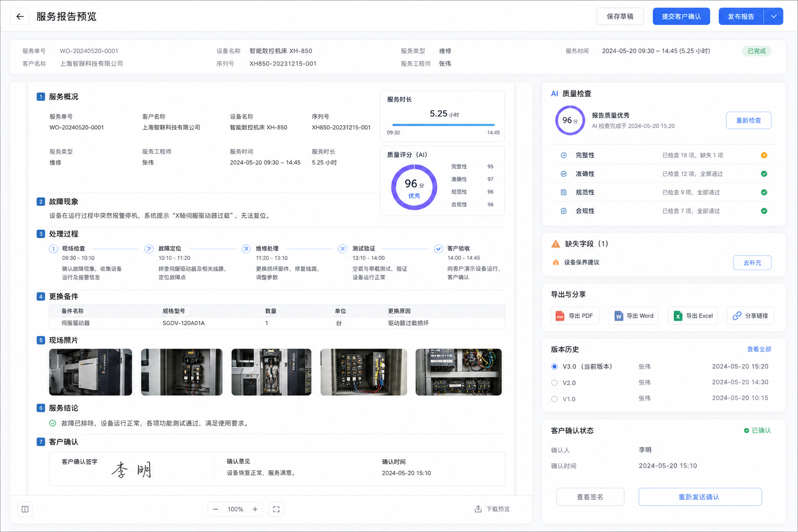This screenshot has width=798, height=532.
Task: Select version V1.0 radio button
Action: coord(554,399)
